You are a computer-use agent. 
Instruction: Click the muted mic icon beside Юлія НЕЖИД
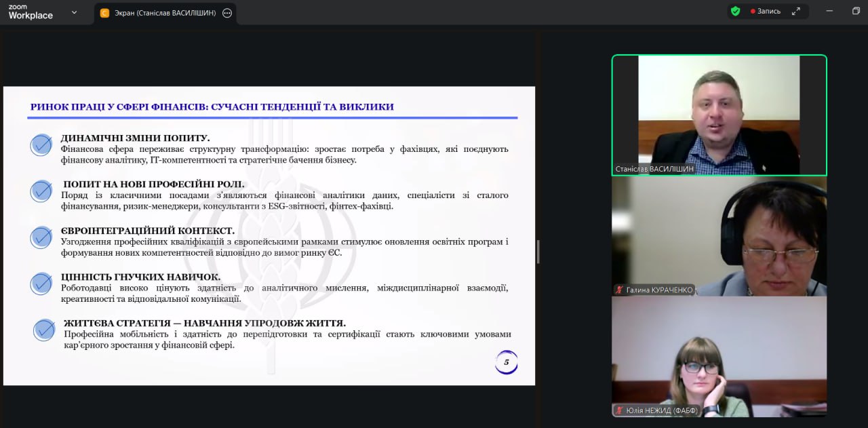(x=619, y=410)
